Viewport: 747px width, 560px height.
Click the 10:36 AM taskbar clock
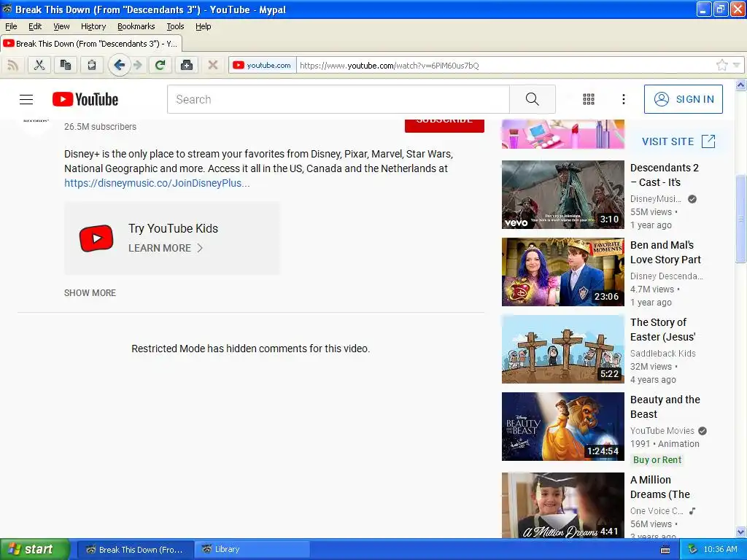tap(720, 549)
